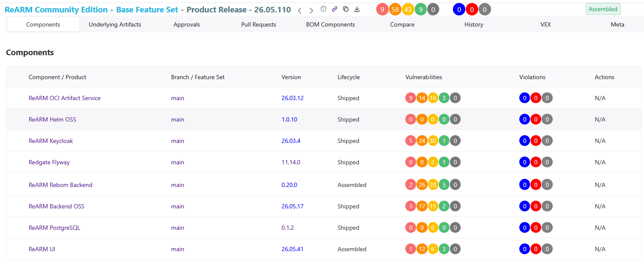The width and height of the screenshot is (644, 261).
Task: Click high badge 14 in OCI Artifact Service row
Action: click(422, 98)
